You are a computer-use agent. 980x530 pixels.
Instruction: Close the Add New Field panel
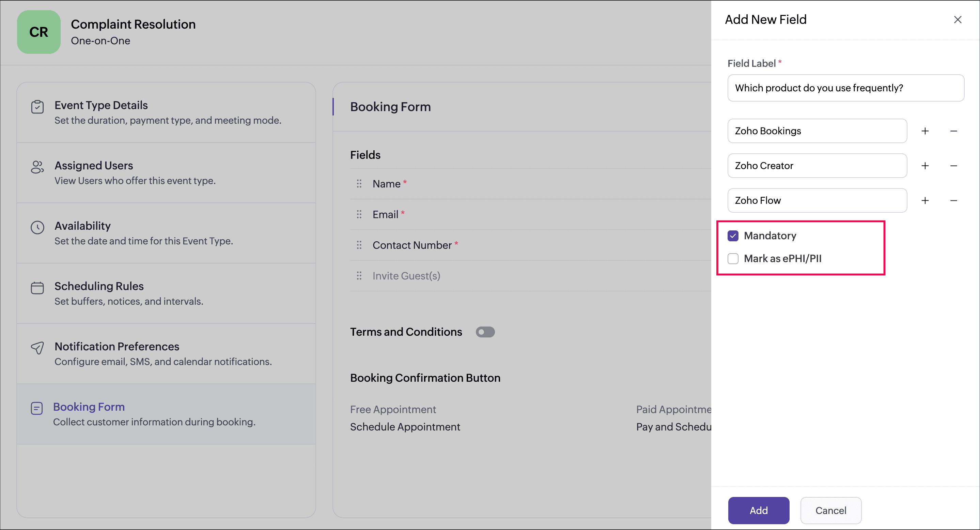click(958, 19)
